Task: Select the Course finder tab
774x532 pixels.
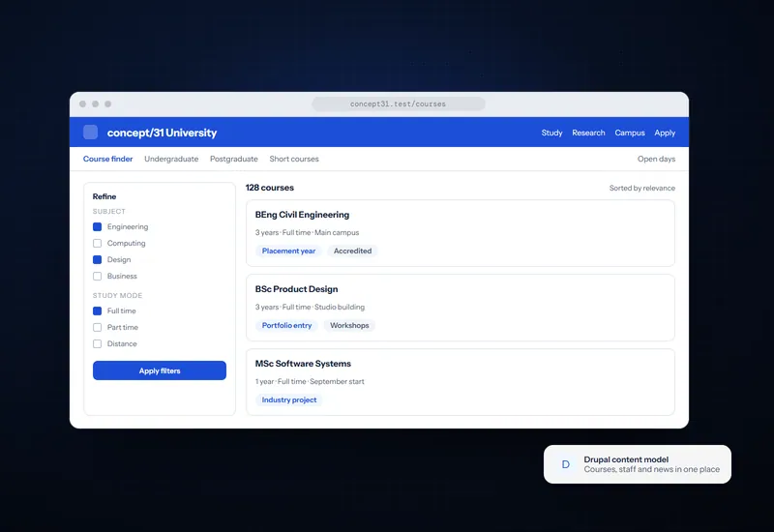Action: click(107, 159)
